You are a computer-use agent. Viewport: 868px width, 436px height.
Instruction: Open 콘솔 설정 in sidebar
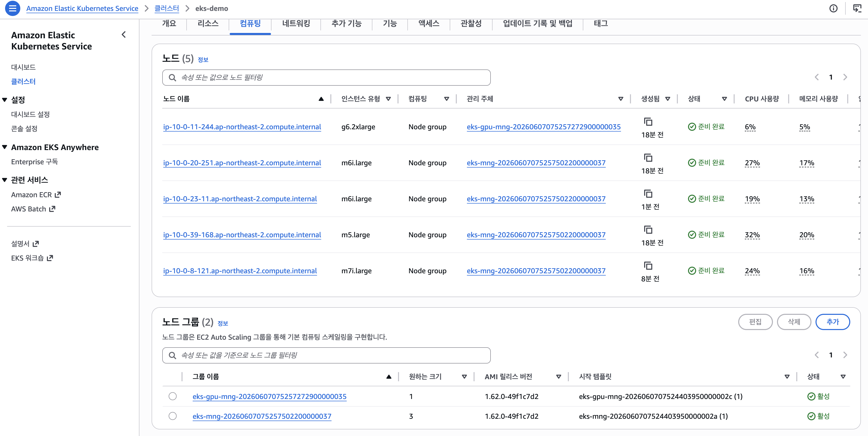[24, 129]
